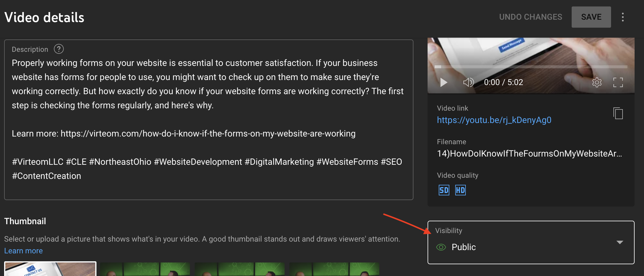The height and width of the screenshot is (276, 644).
Task: Click the Description help question mark icon
Action: pos(59,49)
